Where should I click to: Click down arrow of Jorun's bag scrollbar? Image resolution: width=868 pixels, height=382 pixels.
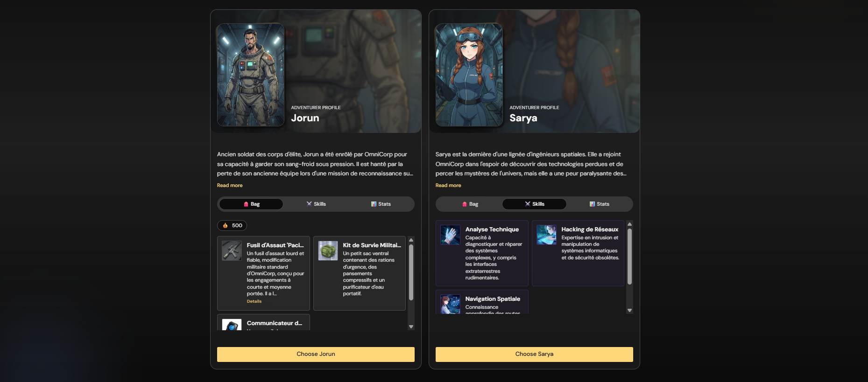pyautogui.click(x=411, y=326)
